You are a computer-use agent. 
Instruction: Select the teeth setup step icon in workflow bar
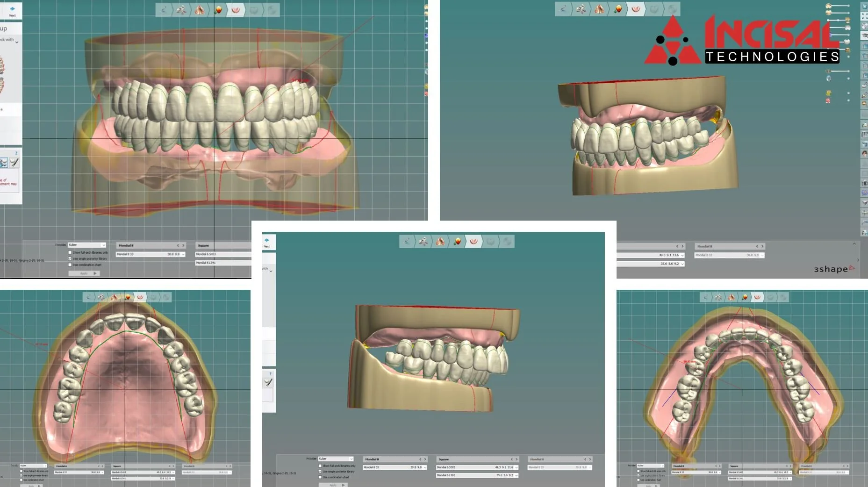point(181,9)
